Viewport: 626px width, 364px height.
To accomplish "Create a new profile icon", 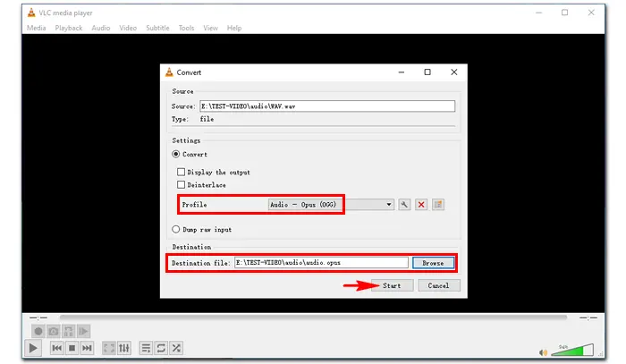I will pos(438,205).
